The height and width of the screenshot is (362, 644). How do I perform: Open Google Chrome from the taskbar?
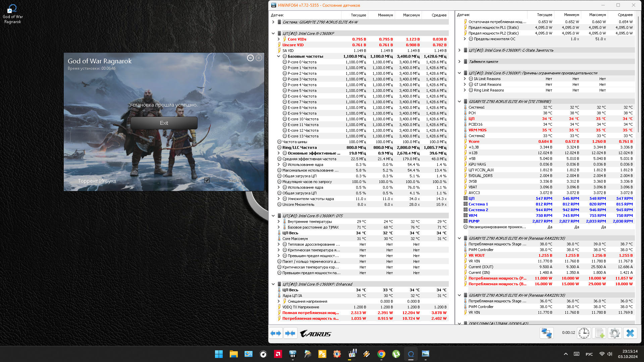pos(381,354)
